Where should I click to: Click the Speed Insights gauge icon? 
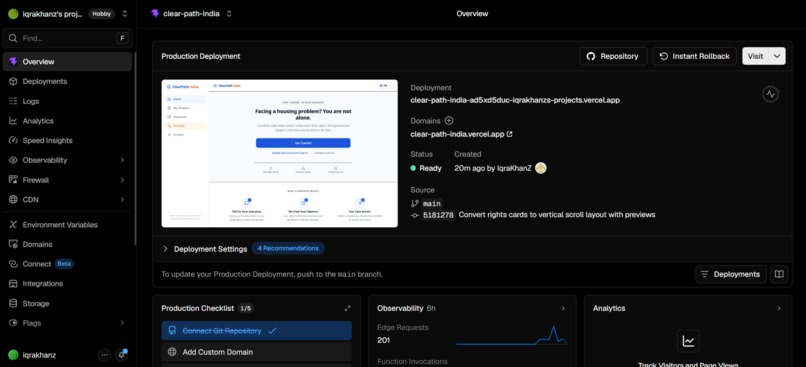coord(13,140)
